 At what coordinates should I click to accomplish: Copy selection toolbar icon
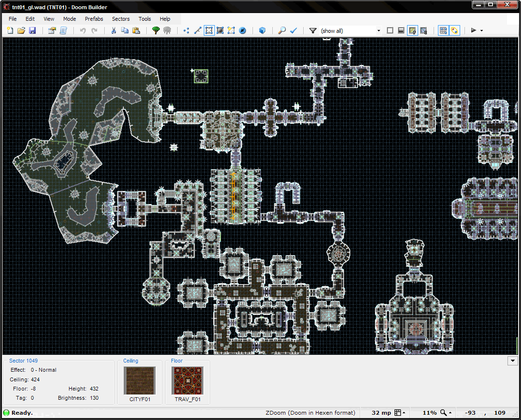coord(125,30)
